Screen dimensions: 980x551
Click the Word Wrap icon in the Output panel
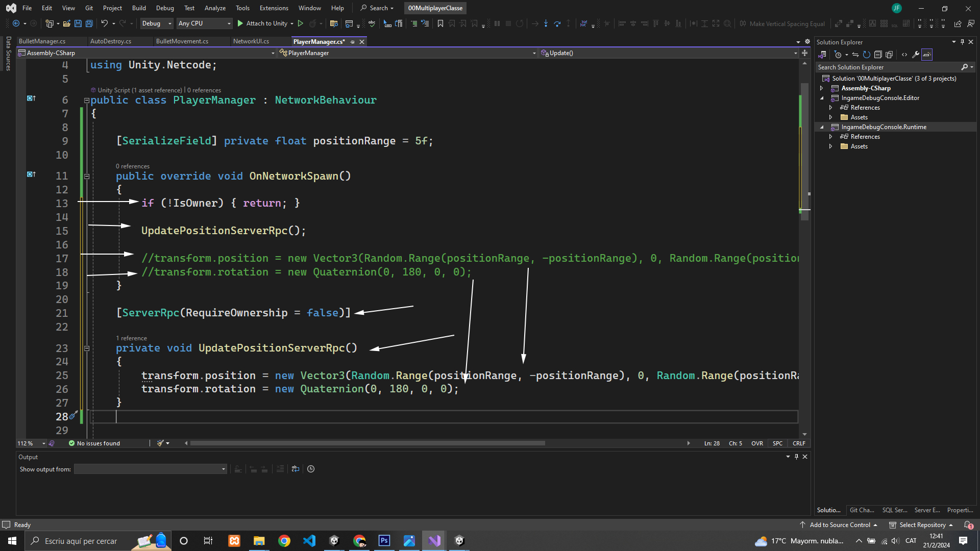[x=295, y=469]
